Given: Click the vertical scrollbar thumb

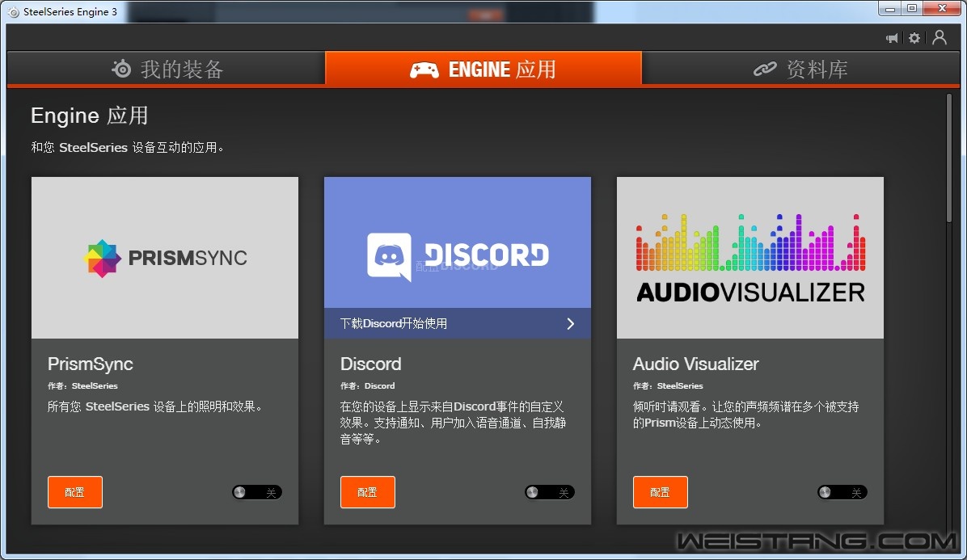Looking at the screenshot, I should tap(949, 158).
